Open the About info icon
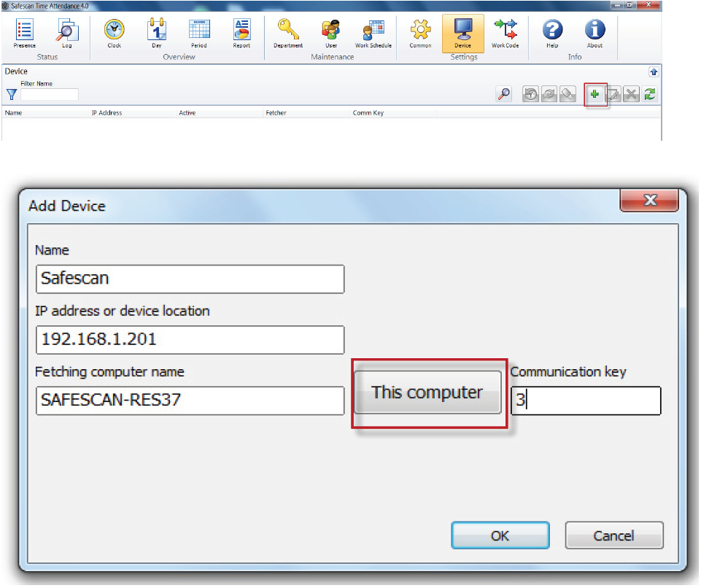Image resolution: width=701 pixels, height=588 pixels. (x=595, y=33)
